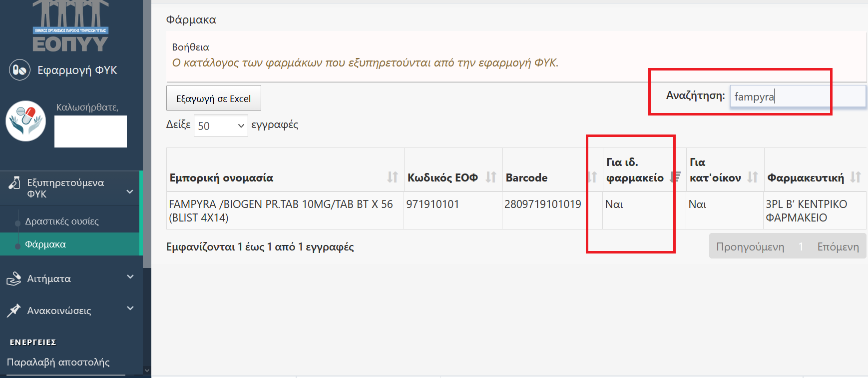Sort by Εμπορική ονομασία column arrows

tap(393, 177)
